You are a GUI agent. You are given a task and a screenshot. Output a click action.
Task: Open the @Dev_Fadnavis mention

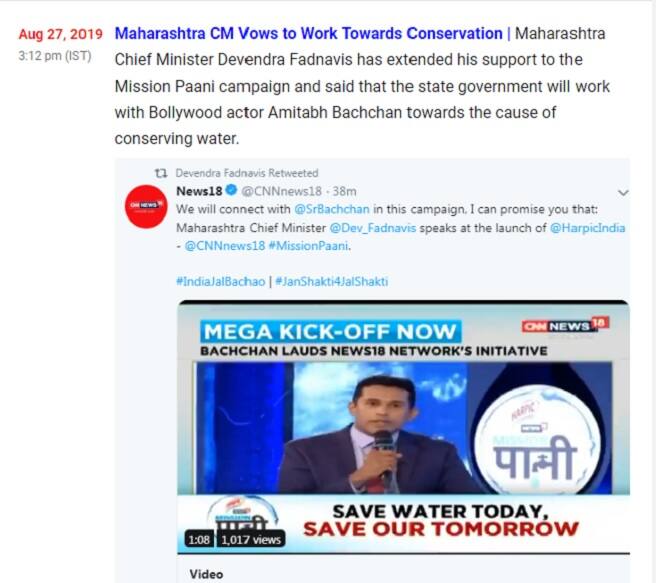point(373,228)
